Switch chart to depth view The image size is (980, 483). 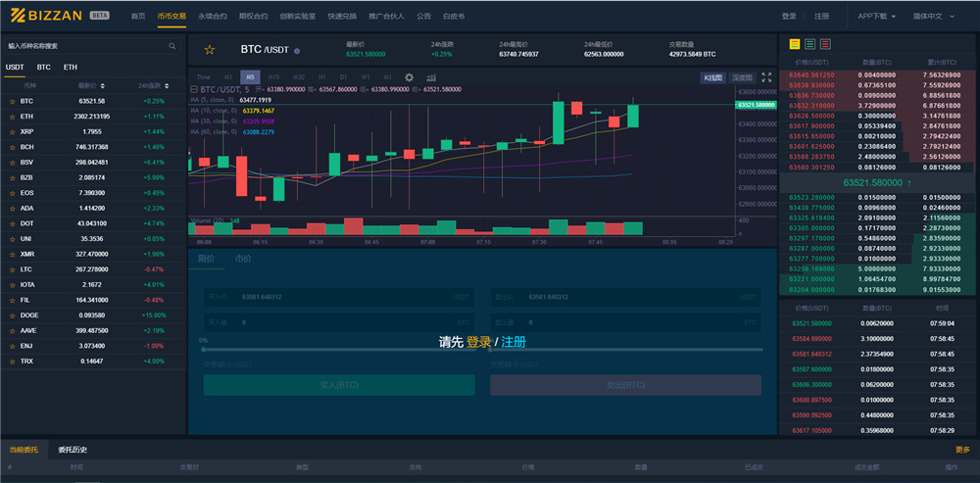pos(742,77)
